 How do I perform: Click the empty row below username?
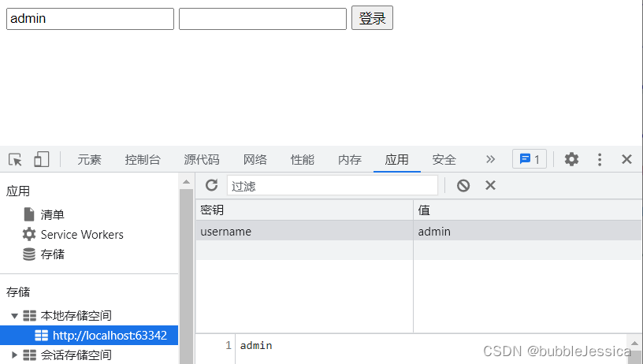(x=418, y=250)
